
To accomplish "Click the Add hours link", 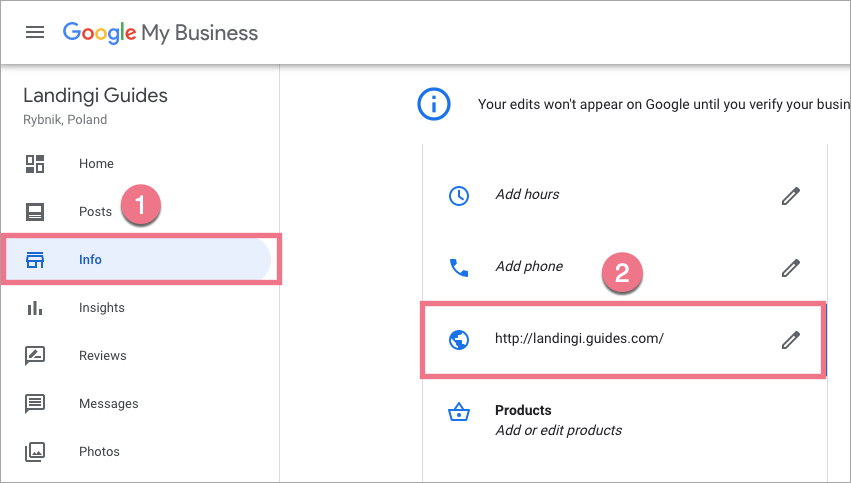I will click(x=527, y=195).
